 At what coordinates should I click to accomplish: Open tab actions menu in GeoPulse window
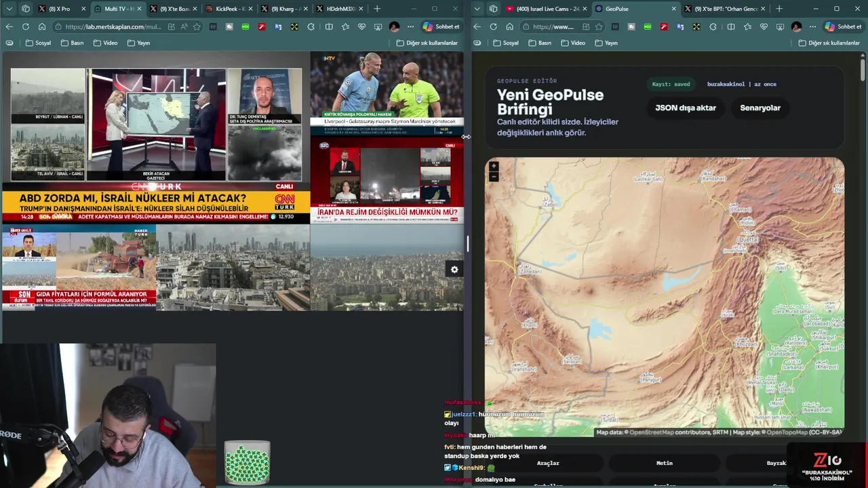coord(477,9)
